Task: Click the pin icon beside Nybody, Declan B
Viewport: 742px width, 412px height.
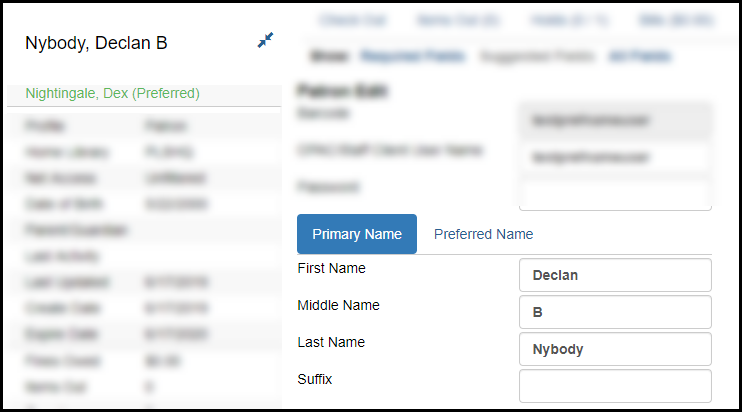Action: click(265, 40)
